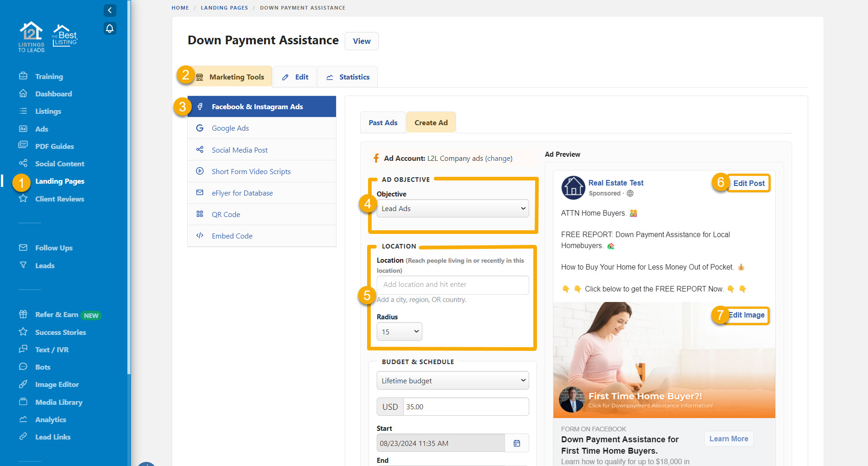This screenshot has height=466, width=868.
Task: Click the Add location input field
Action: pyautogui.click(x=452, y=285)
